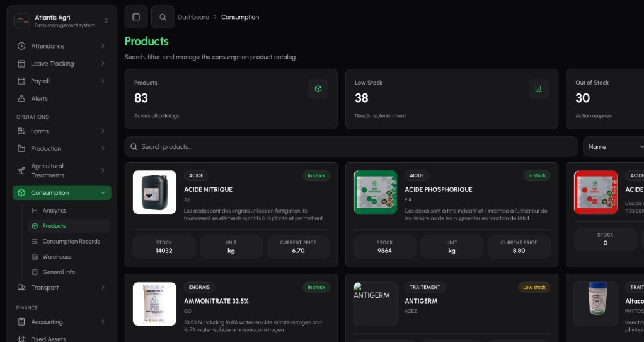The image size is (644, 342).
Task: Click the Consumption Records list icon
Action: tap(35, 241)
